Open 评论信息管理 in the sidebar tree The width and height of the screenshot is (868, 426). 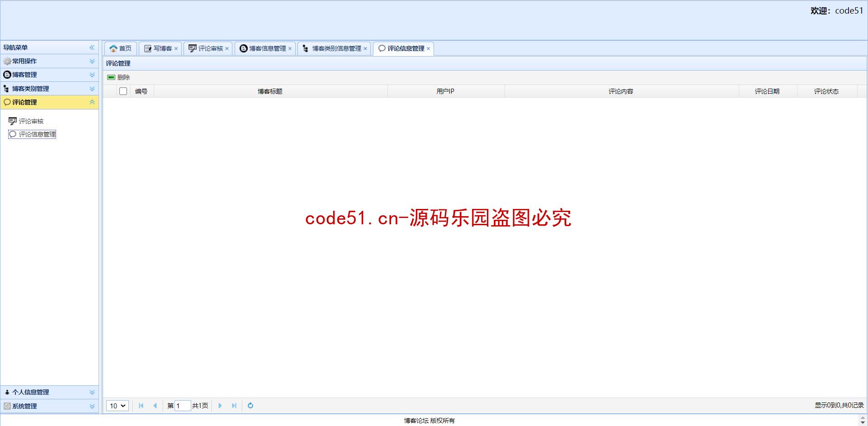click(32, 134)
